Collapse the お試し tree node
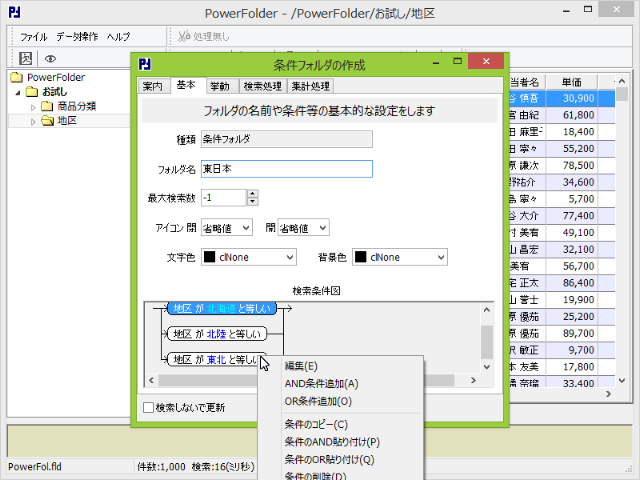The image size is (640, 480). pos(18,93)
